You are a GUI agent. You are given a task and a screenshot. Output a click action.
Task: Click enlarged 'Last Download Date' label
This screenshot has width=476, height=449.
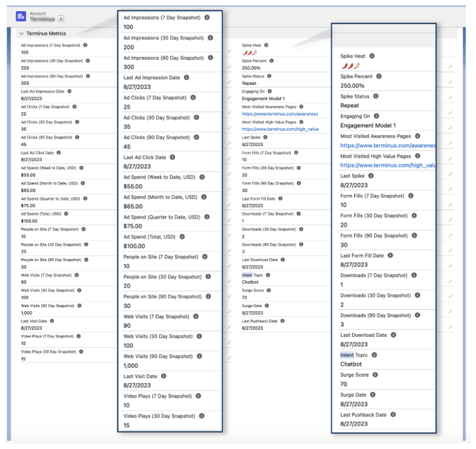click(x=364, y=335)
